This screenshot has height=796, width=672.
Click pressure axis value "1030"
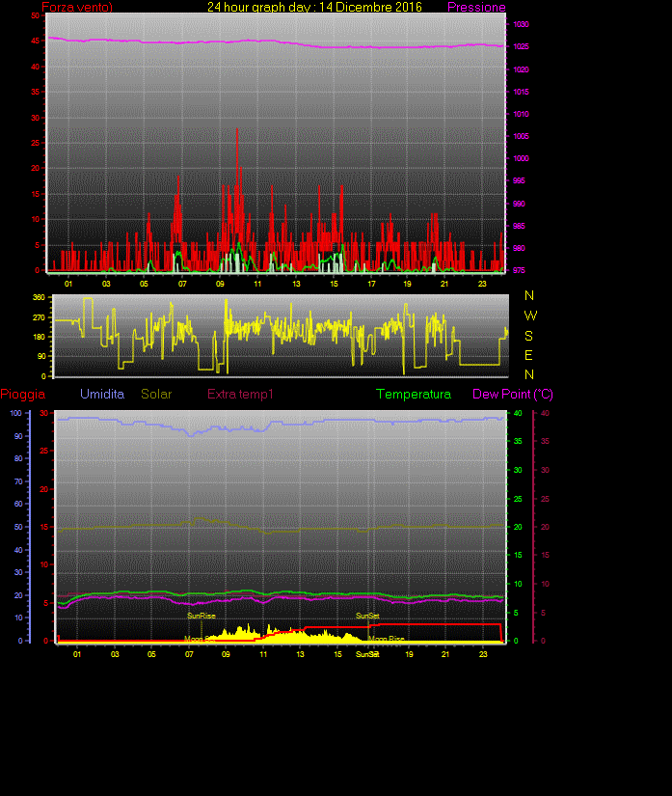521,24
